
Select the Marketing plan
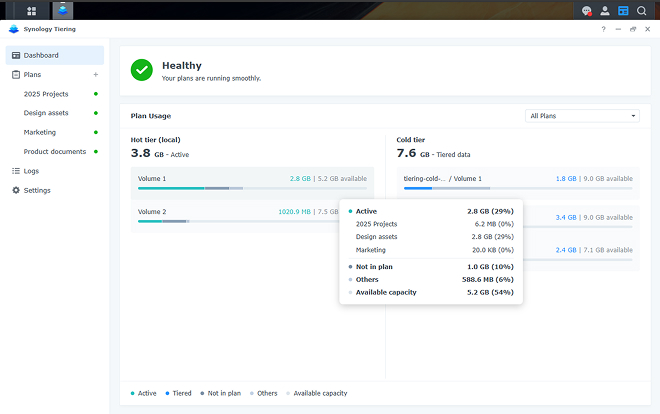(40, 132)
